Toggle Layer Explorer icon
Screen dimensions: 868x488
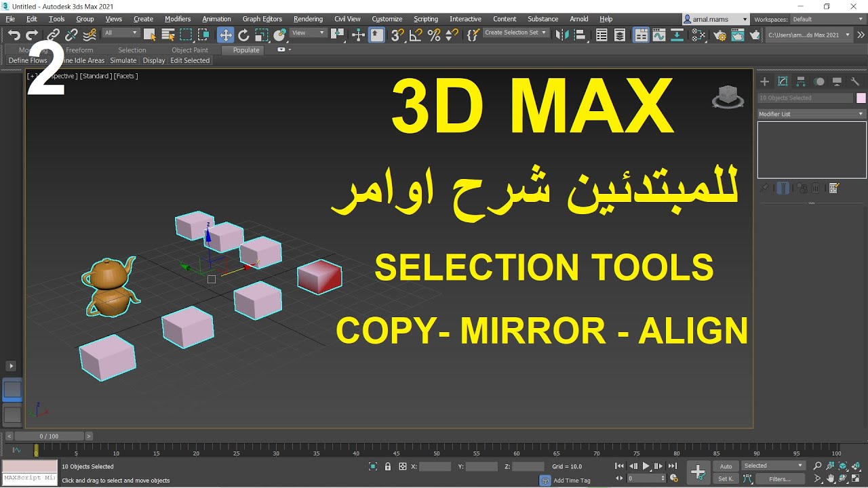(x=620, y=35)
